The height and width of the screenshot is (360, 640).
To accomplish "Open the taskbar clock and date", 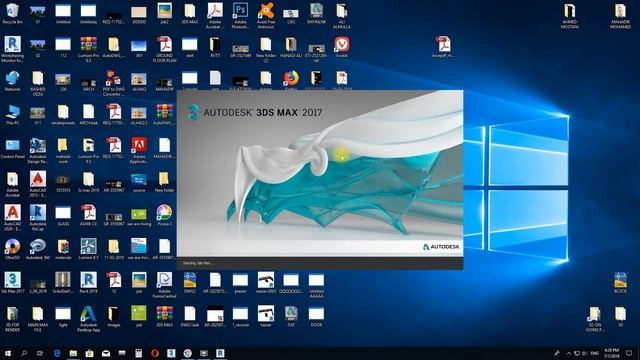I will (x=611, y=353).
